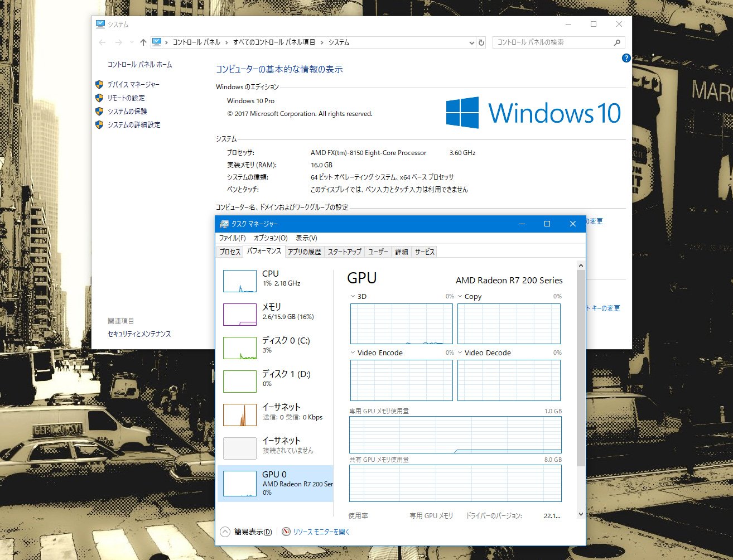Screen dimensions: 733x560
Task: Open the recent locations dropdown arrow
Action: 132,42
